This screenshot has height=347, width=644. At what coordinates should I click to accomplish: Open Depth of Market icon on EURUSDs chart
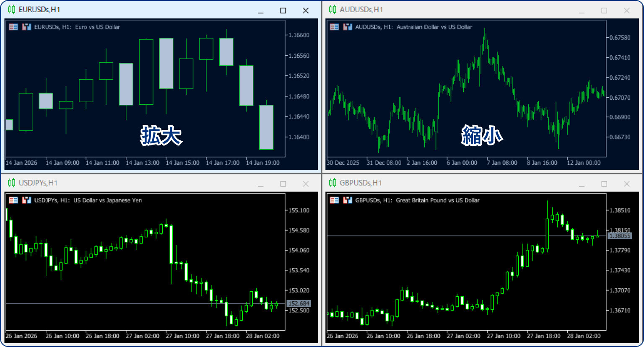point(26,27)
